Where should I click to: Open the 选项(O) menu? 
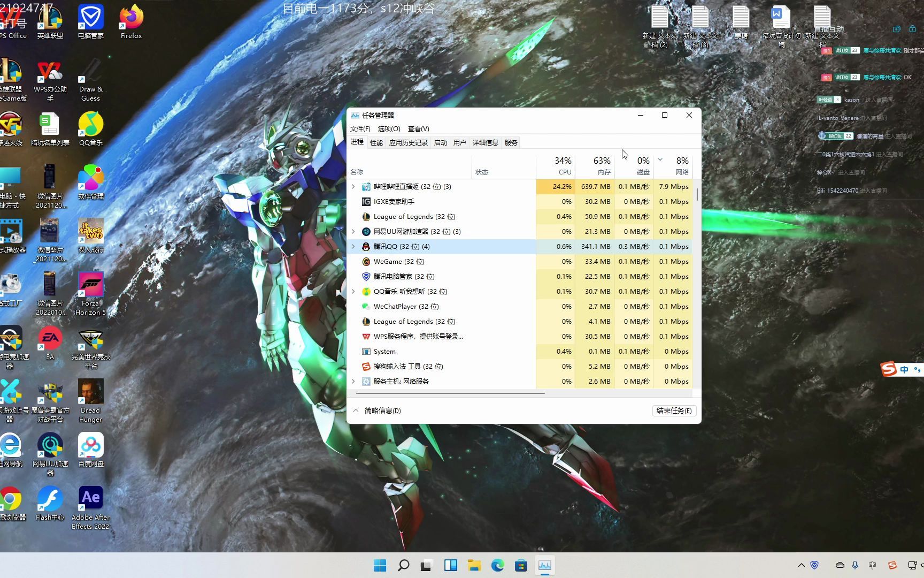(x=389, y=128)
